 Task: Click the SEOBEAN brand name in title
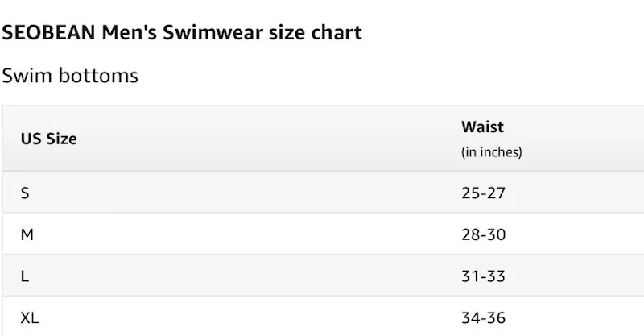(x=48, y=33)
